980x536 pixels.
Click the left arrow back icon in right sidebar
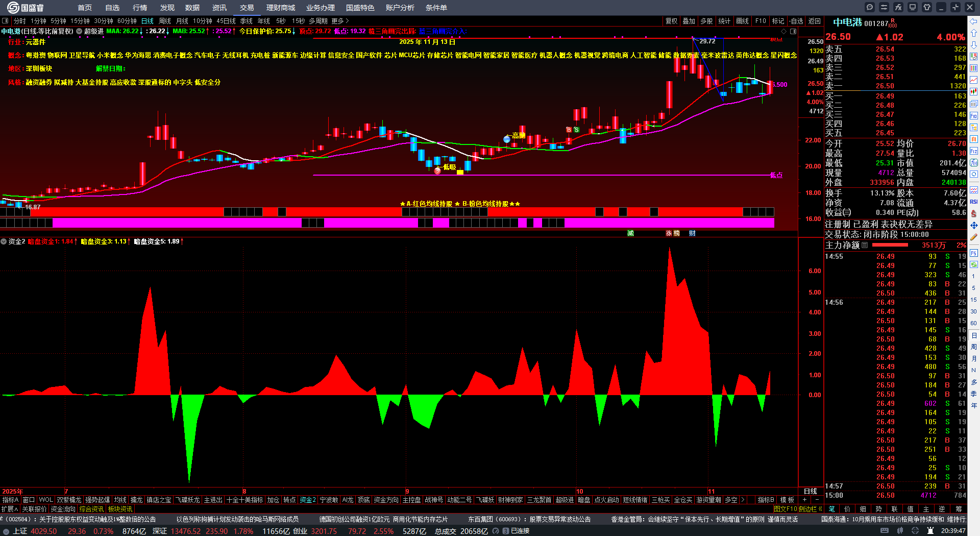click(974, 21)
